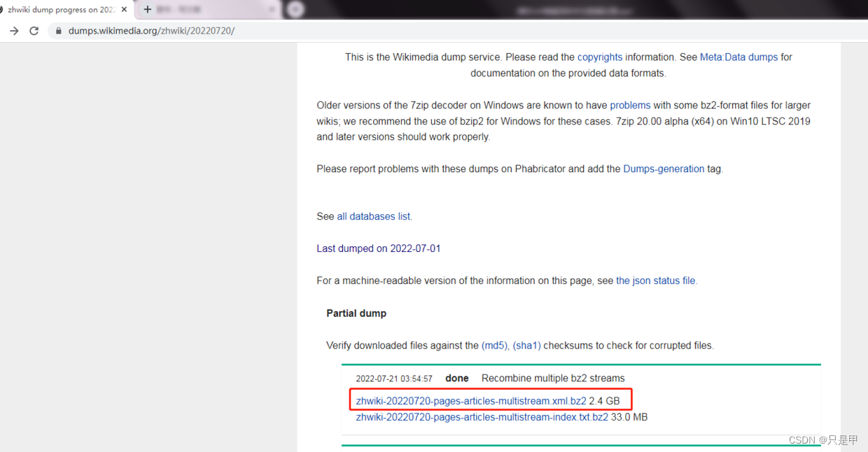This screenshot has width=868, height=452.
Task: Follow the problems link about 7zip
Action: (x=630, y=106)
